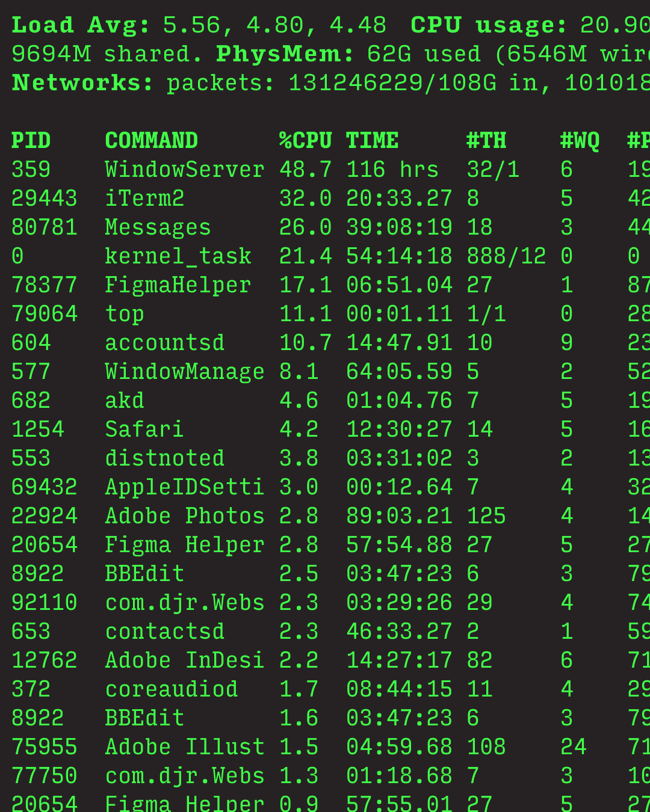Click the COMMAND column header
Image resolution: width=650 pixels, height=812 pixels.
click(x=151, y=141)
